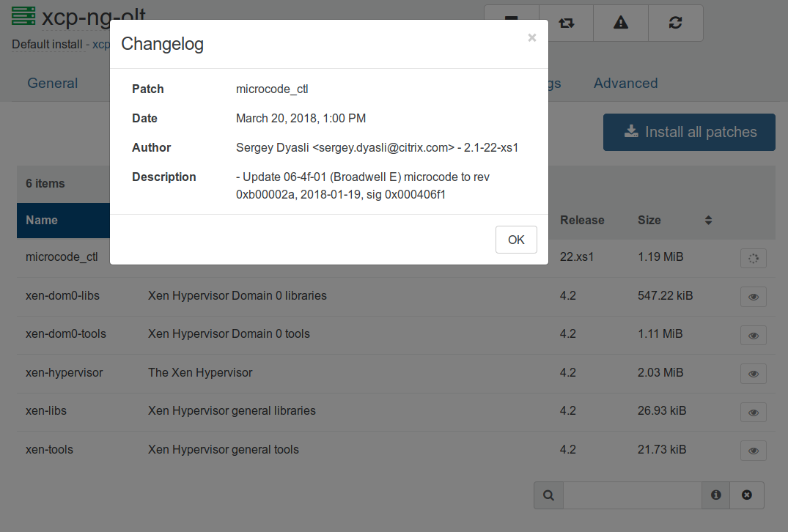Click the emergency warning triangle icon
Viewport: 788px width, 532px height.
click(x=621, y=23)
